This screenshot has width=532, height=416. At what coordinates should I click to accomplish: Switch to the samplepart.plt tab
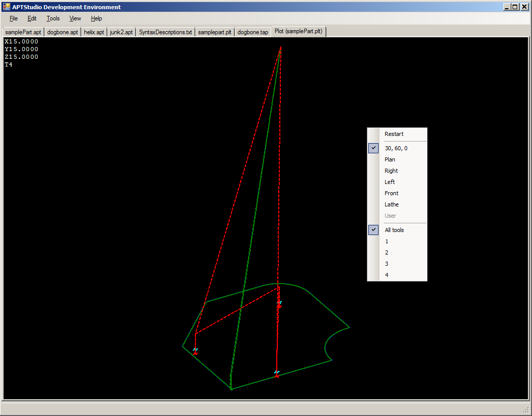pyautogui.click(x=214, y=32)
